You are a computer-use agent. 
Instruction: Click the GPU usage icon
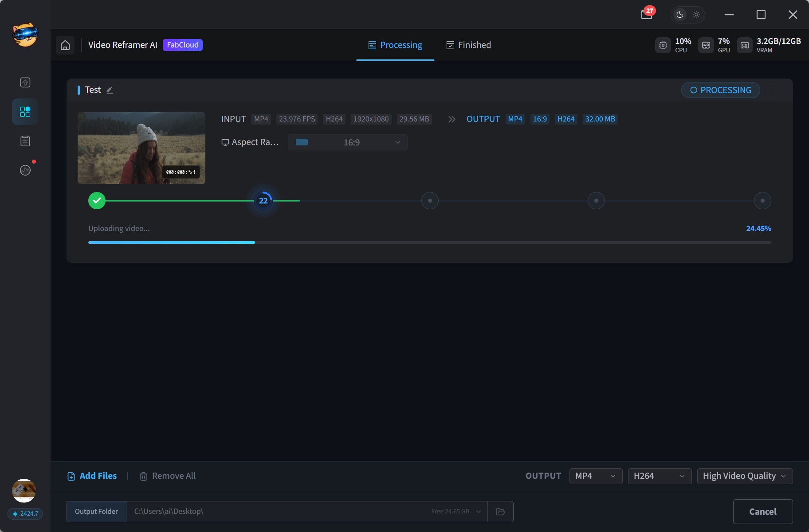click(x=706, y=45)
